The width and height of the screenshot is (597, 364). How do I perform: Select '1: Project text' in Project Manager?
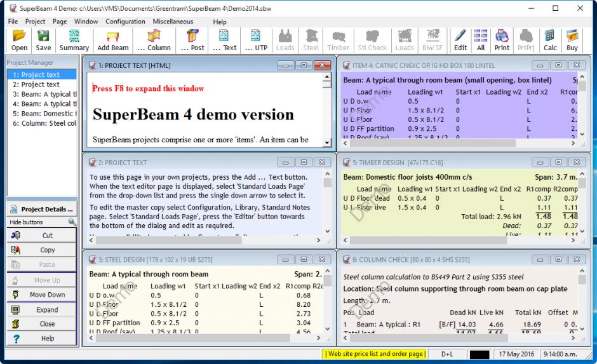(42, 74)
